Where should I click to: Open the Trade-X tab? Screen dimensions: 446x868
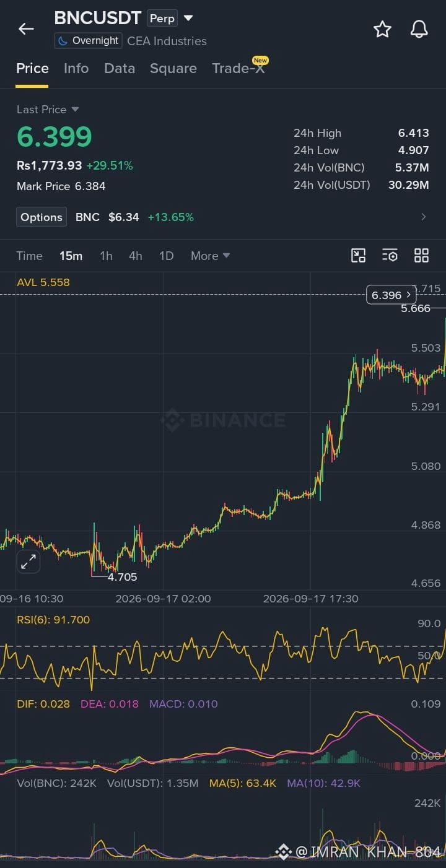coord(238,69)
